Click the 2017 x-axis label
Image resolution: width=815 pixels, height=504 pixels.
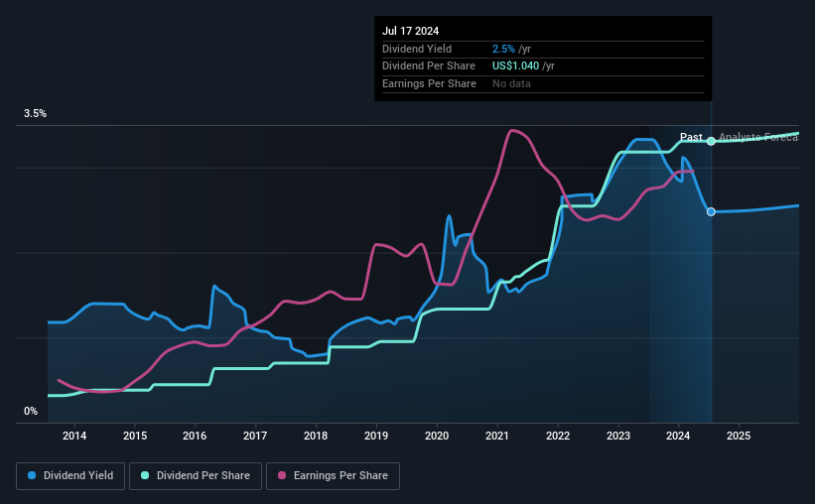click(x=255, y=436)
